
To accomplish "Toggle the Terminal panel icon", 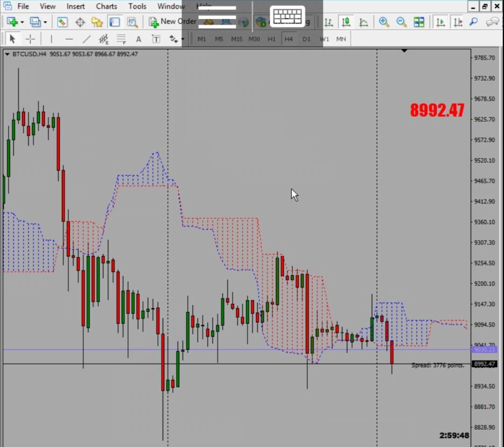I will [114, 22].
